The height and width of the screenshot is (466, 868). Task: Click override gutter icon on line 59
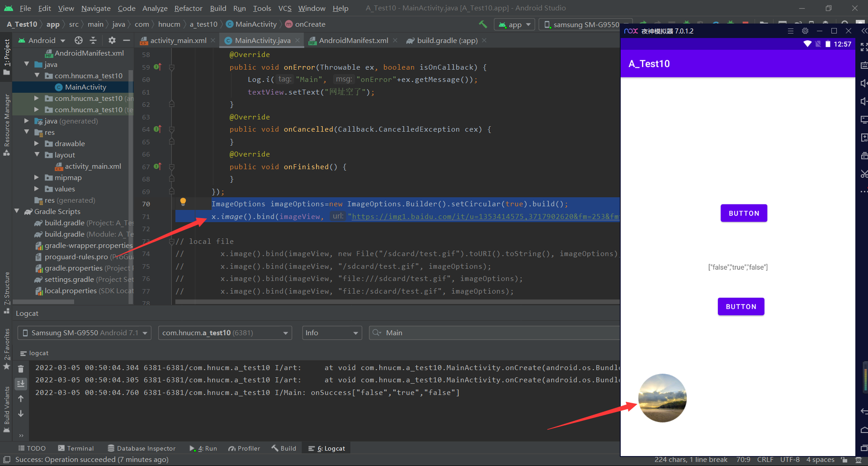(157, 67)
